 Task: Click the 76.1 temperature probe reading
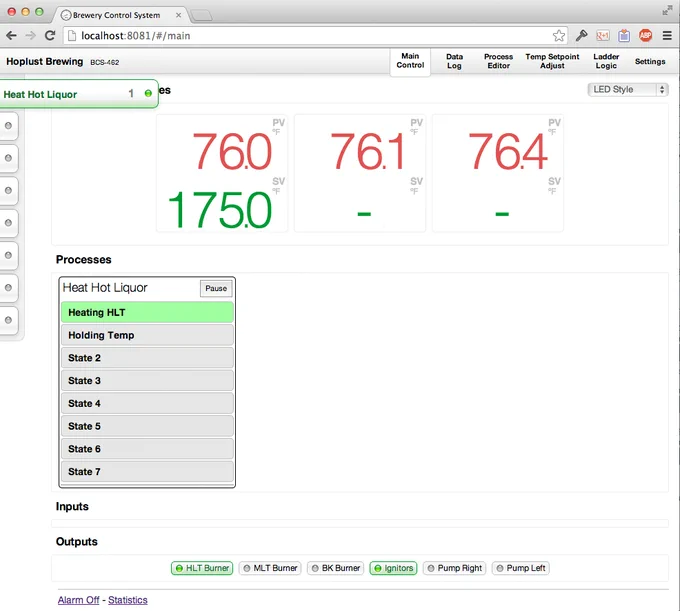point(367,151)
